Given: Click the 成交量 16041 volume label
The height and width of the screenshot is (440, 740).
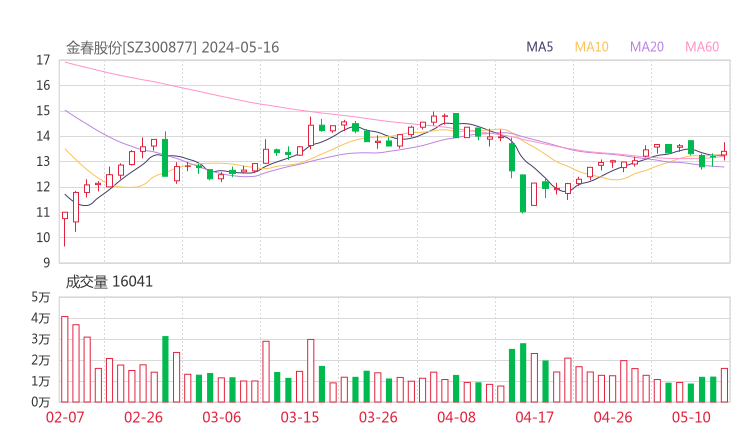Looking at the screenshot, I should pos(109,282).
